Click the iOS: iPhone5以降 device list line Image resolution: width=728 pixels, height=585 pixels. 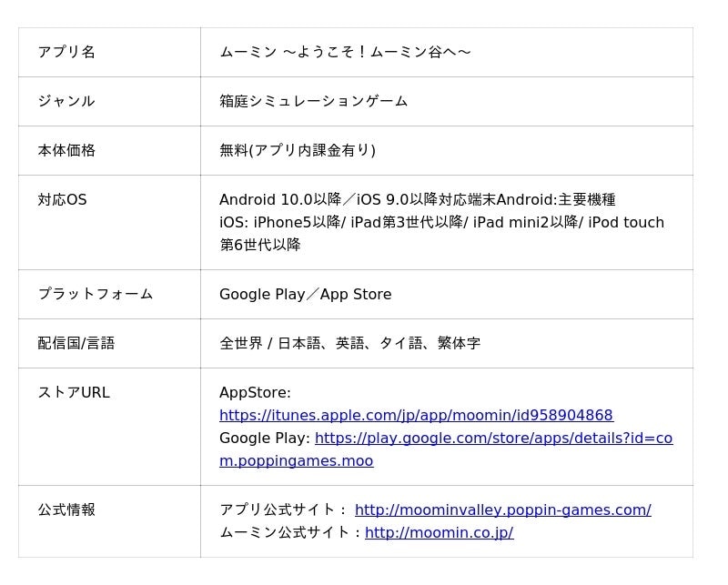[441, 222]
